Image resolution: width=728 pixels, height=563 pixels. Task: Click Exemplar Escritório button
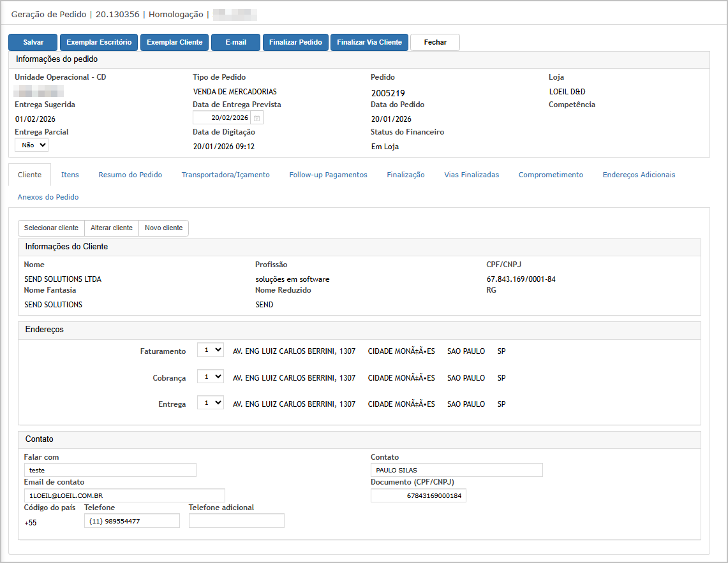click(x=99, y=42)
